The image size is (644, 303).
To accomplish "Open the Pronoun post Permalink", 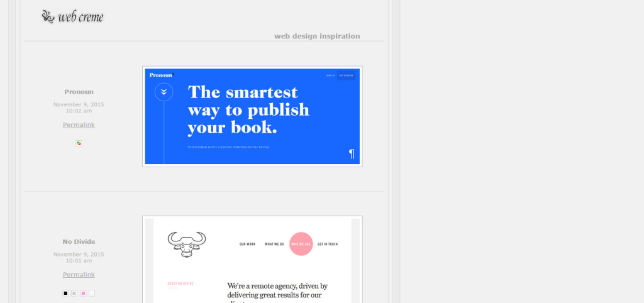I will (79, 124).
